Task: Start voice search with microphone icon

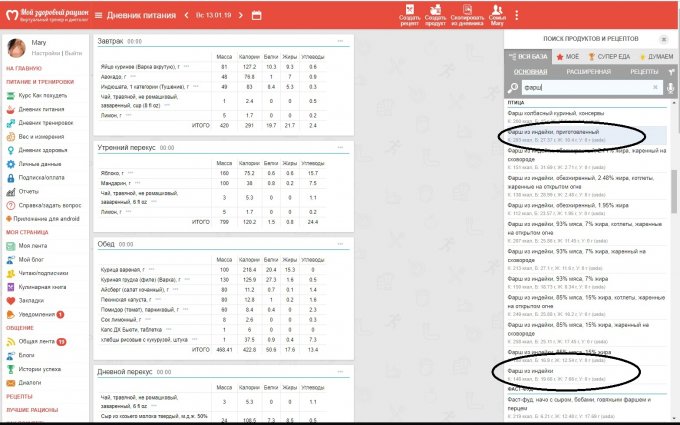Action: (670, 89)
